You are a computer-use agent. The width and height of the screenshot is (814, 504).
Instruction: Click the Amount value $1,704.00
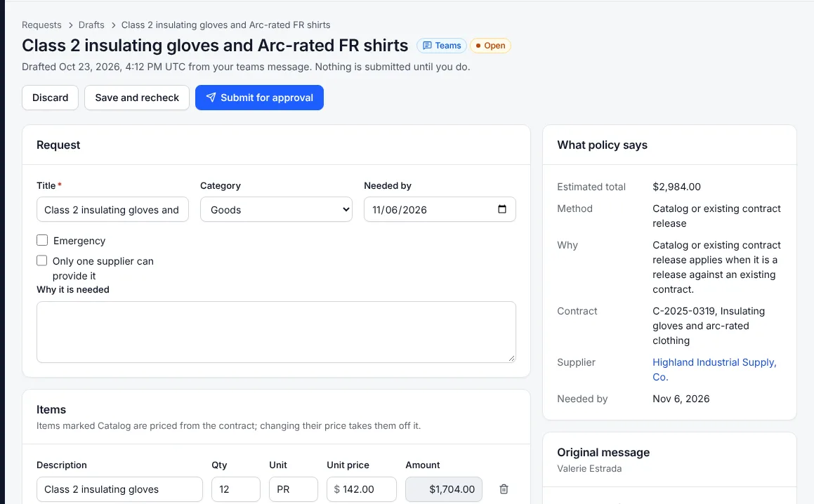pyautogui.click(x=444, y=489)
